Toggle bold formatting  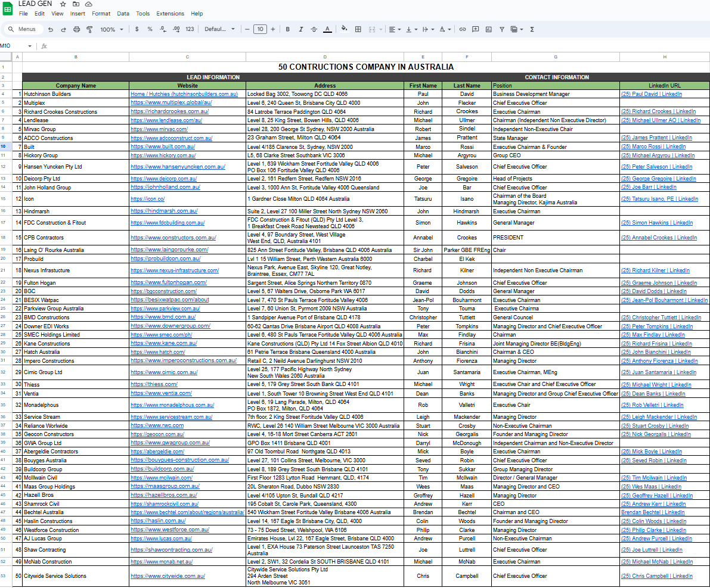pos(288,29)
